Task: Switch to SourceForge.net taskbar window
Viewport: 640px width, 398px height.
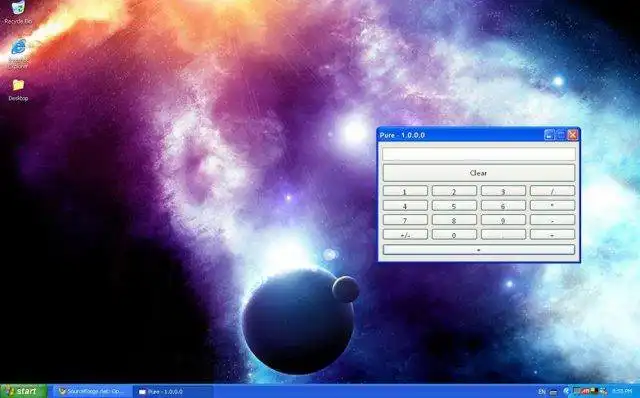Action: (x=91, y=391)
